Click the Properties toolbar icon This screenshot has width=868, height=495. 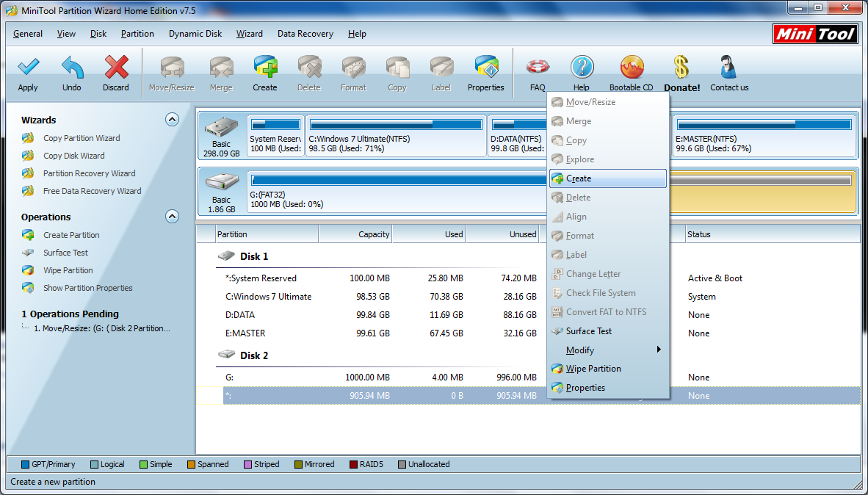point(486,68)
